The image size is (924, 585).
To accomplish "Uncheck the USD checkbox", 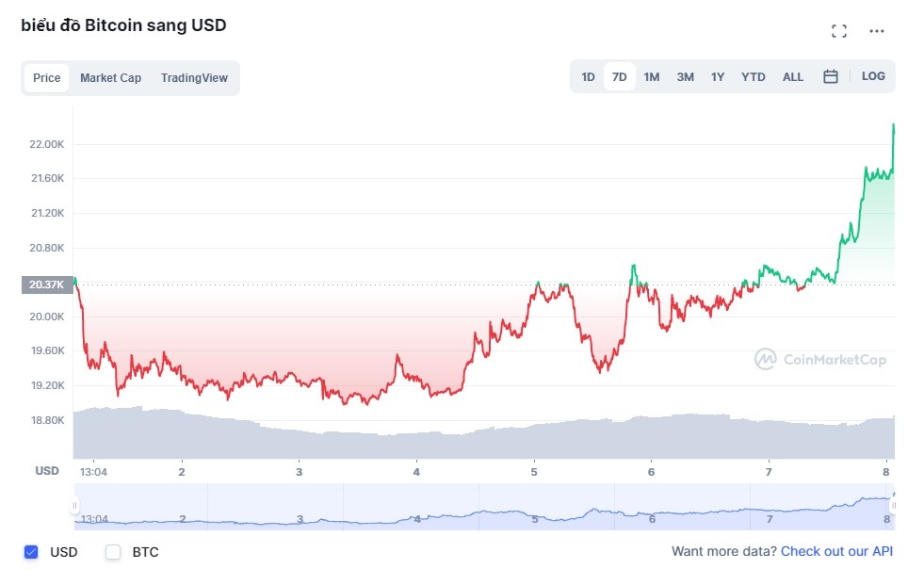I will click(x=31, y=552).
